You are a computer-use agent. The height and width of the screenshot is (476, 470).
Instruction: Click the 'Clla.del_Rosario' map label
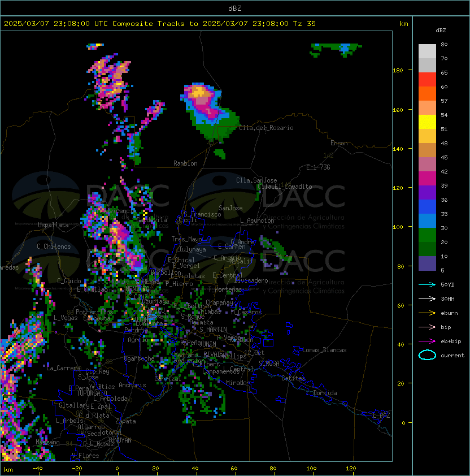coord(266,128)
